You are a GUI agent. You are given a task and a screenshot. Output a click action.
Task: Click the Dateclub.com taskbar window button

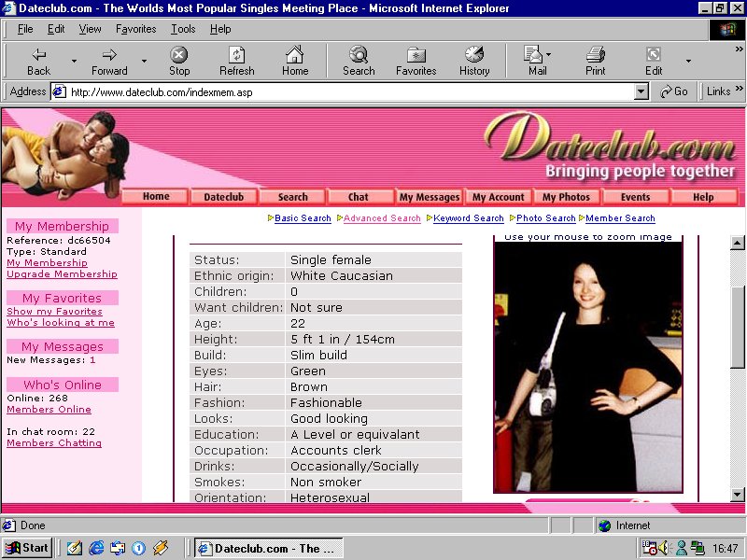point(269,549)
